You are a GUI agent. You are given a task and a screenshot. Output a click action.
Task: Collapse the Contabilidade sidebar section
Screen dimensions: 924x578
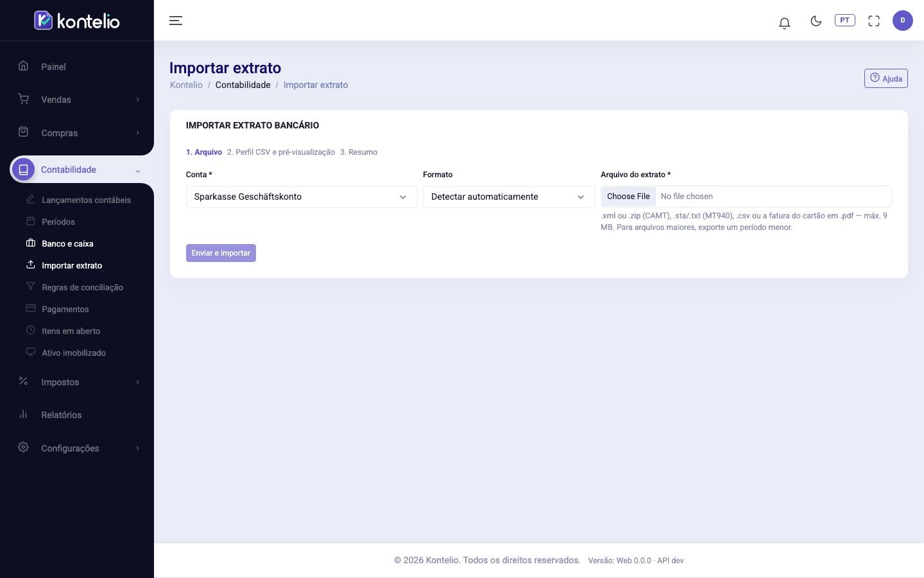point(77,170)
